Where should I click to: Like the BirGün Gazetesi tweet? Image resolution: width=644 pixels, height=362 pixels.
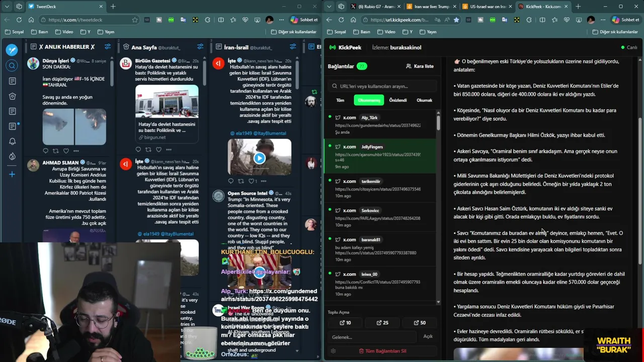pyautogui.click(x=158, y=149)
